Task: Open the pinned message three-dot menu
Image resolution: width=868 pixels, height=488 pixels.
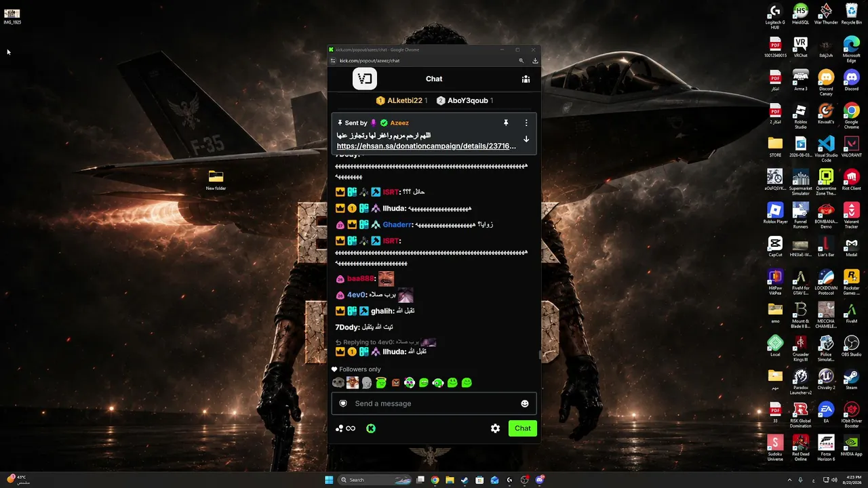Action: tap(526, 123)
